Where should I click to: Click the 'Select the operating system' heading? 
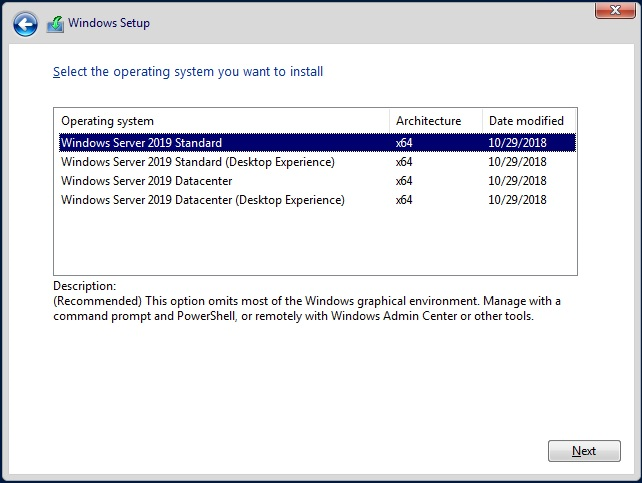pos(188,72)
